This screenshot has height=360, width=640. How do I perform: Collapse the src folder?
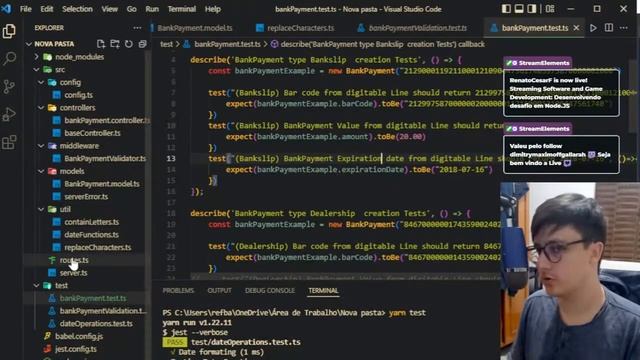(36, 69)
